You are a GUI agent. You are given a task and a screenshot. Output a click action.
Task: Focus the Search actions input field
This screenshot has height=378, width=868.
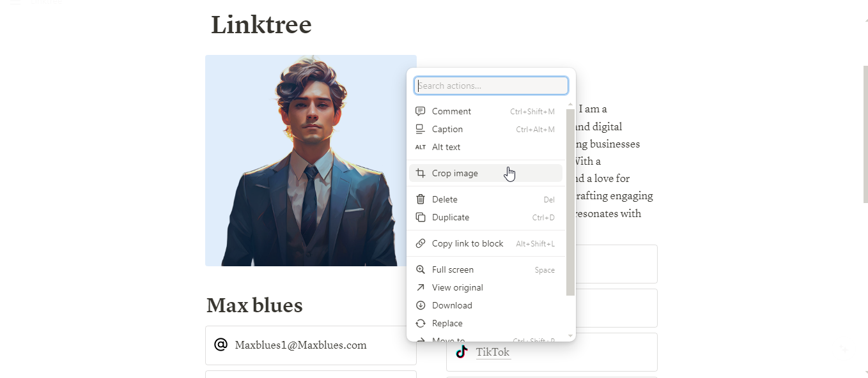(491, 86)
